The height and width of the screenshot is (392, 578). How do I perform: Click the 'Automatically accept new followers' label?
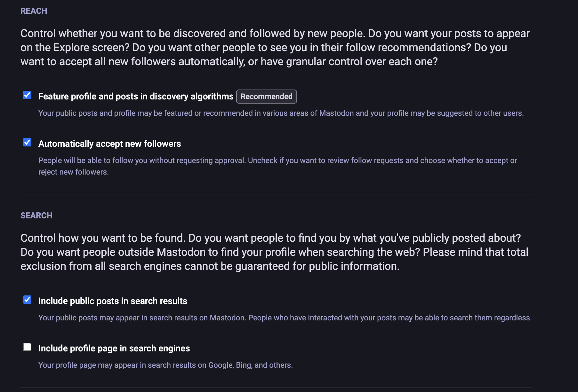click(x=109, y=144)
